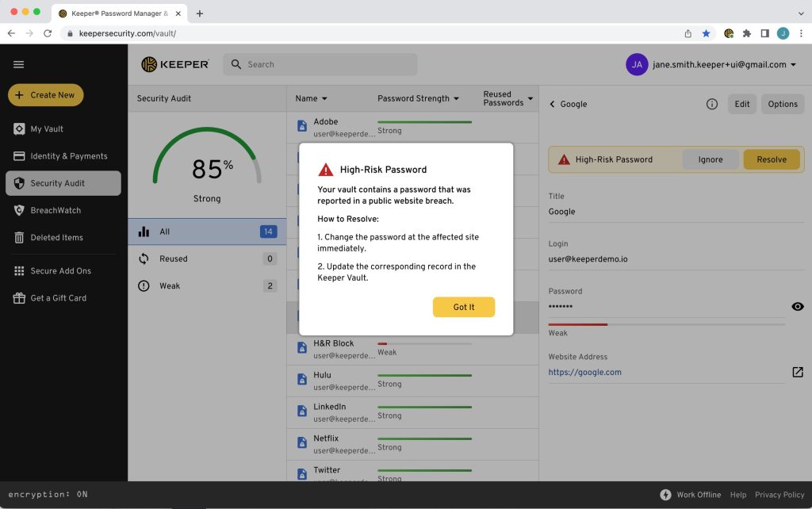Viewport: 812px width, 509px height.
Task: Click Edit on Google record
Action: coord(741,104)
